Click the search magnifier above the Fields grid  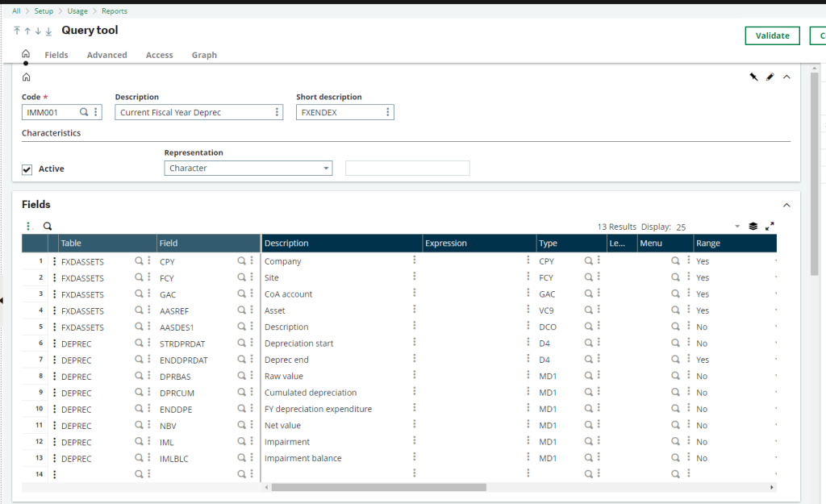pyautogui.click(x=47, y=226)
